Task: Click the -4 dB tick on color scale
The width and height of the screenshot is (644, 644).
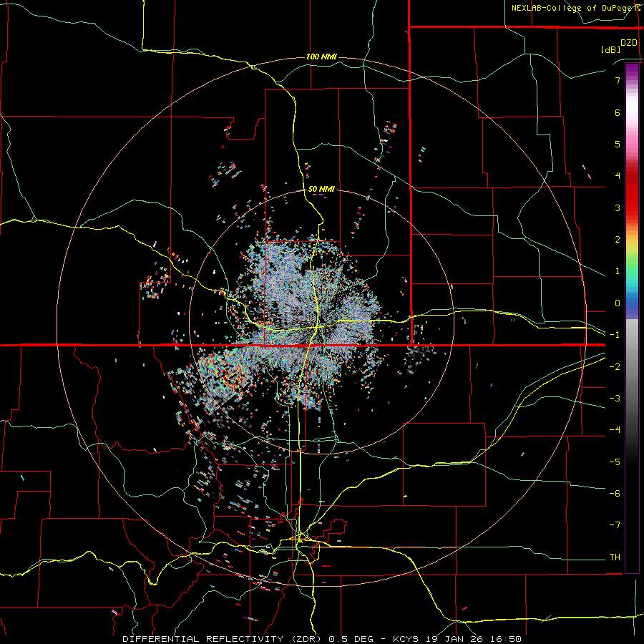Action: point(615,430)
